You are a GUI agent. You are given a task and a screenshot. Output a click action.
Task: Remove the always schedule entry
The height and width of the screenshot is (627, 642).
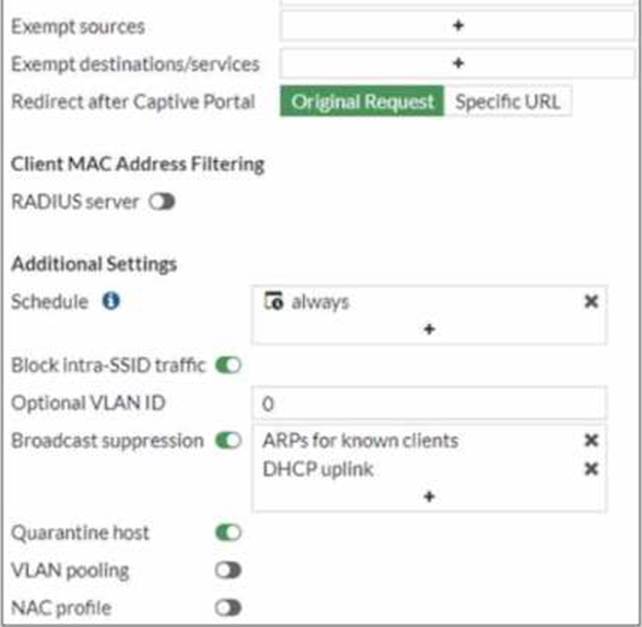(591, 301)
